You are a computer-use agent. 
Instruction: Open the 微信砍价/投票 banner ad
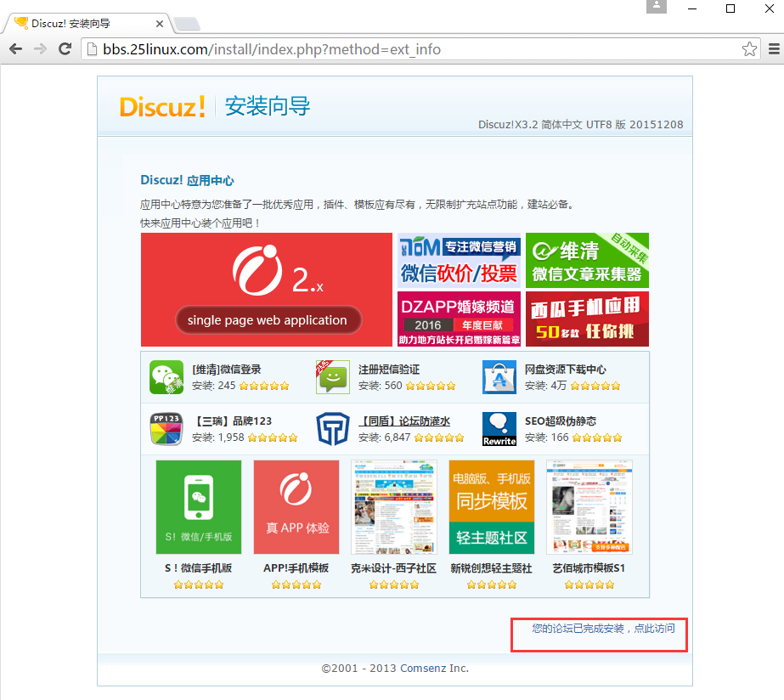459,261
